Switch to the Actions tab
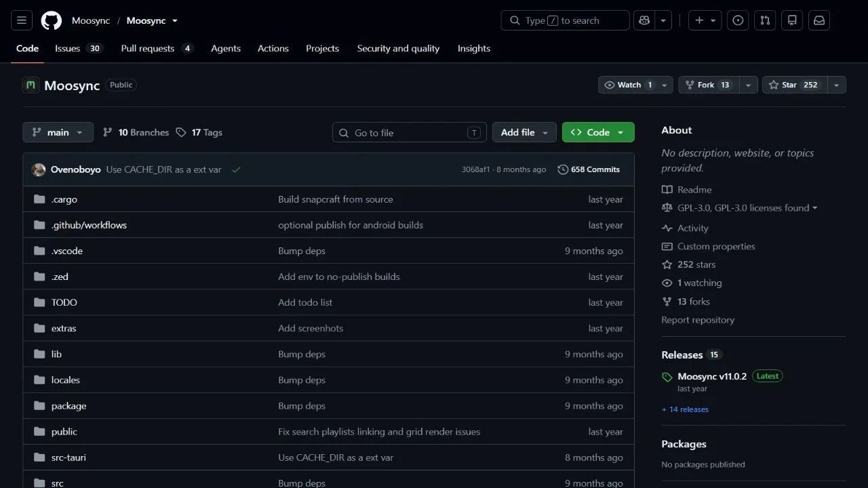This screenshot has width=868, height=488. coord(273,49)
